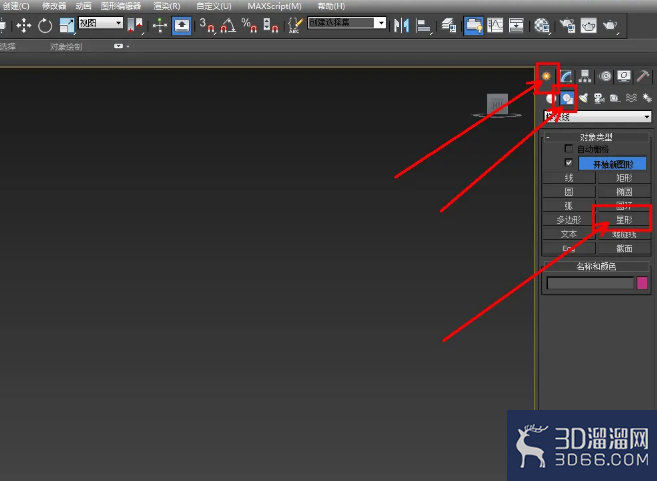Click the Edit Named Selection Sets icon
657x481 pixels.
click(295, 26)
